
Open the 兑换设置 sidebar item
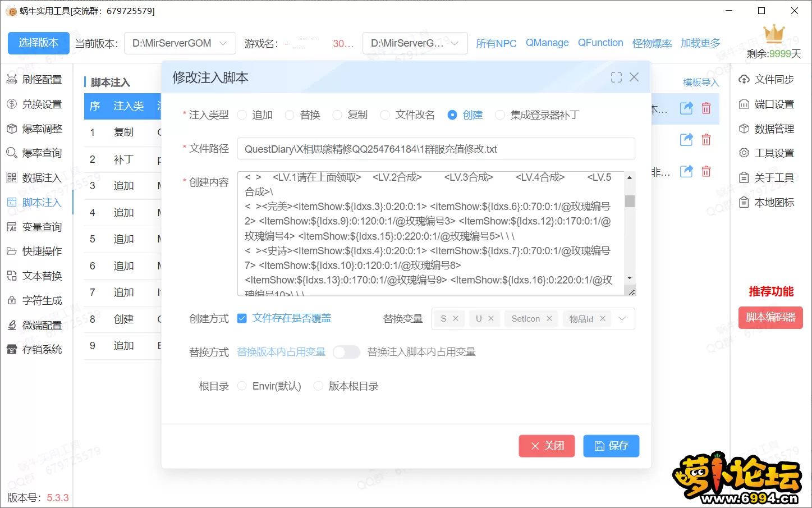coord(35,104)
